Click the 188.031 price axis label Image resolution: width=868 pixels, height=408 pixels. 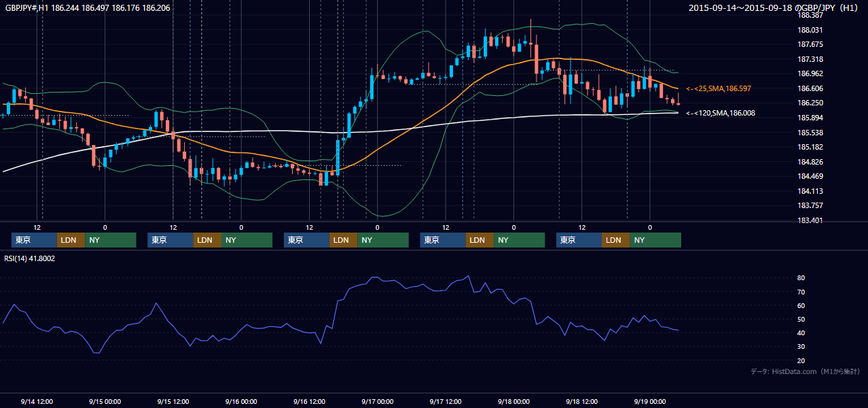click(x=811, y=30)
